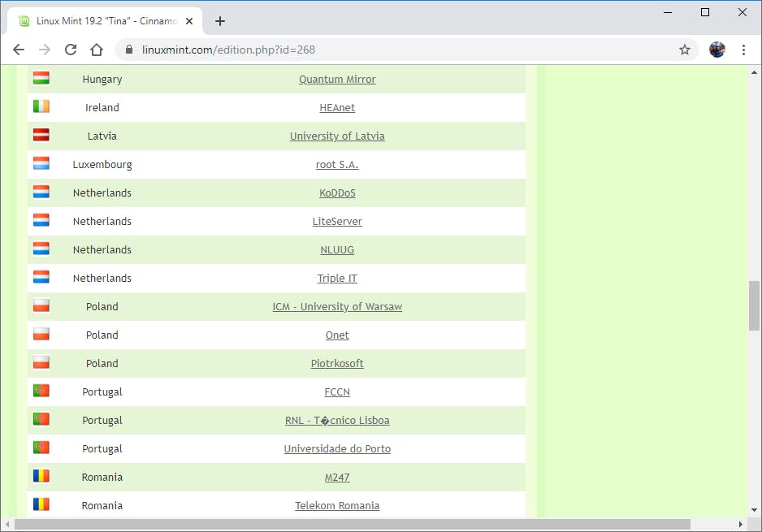The height and width of the screenshot is (532, 762).
Task: Click the "Hungary" country cell
Action: pos(102,80)
